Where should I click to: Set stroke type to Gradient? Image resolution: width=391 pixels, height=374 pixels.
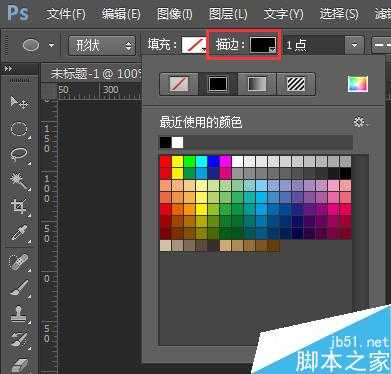coord(257,84)
